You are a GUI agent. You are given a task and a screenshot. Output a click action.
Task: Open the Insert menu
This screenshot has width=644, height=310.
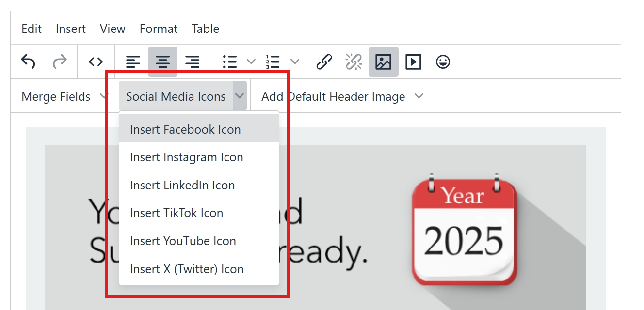click(71, 29)
